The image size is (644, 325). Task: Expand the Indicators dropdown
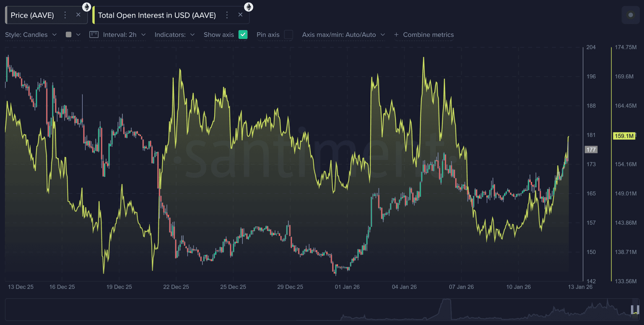pos(174,35)
